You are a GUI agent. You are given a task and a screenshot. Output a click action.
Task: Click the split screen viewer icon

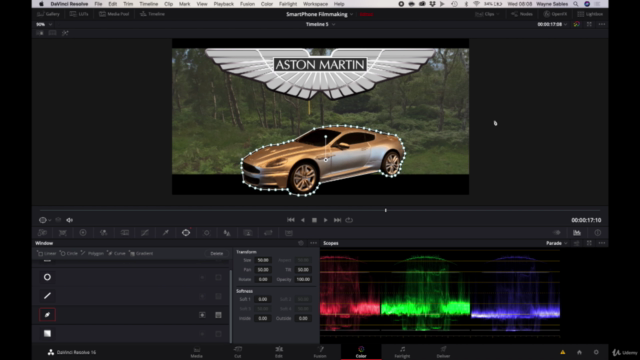53,33
